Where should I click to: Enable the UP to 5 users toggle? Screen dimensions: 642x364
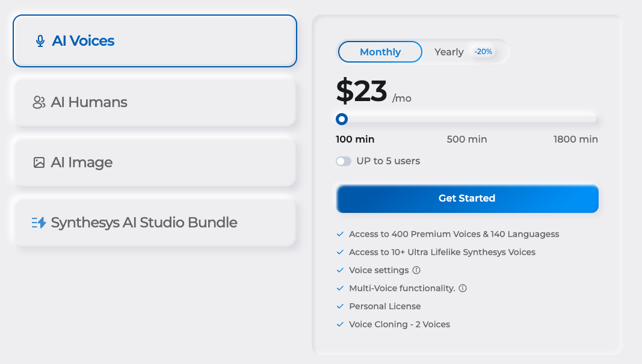[x=344, y=161]
